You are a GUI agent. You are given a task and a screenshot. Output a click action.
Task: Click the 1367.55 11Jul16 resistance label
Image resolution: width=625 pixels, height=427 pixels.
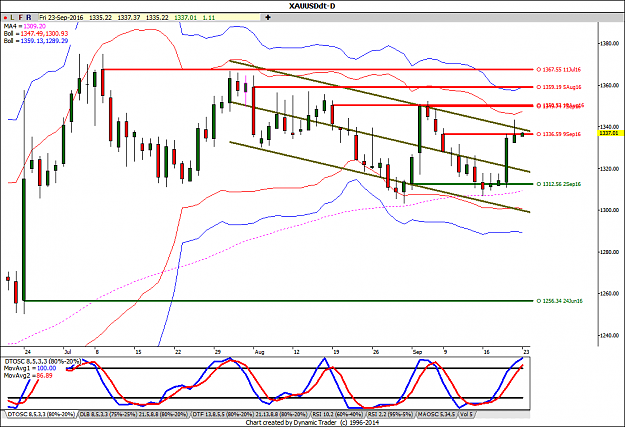click(x=559, y=70)
